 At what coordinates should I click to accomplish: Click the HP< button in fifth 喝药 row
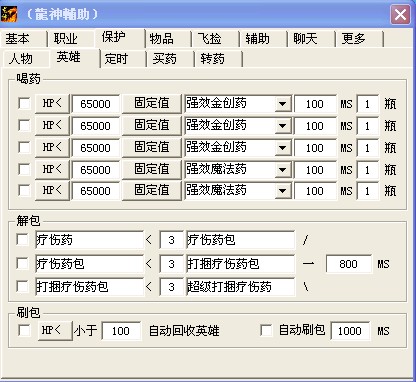[52, 191]
